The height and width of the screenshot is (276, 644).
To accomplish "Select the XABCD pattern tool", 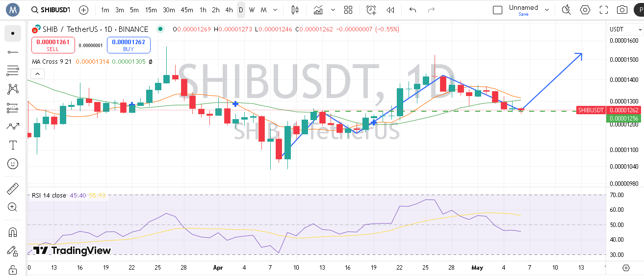I will point(13,89).
